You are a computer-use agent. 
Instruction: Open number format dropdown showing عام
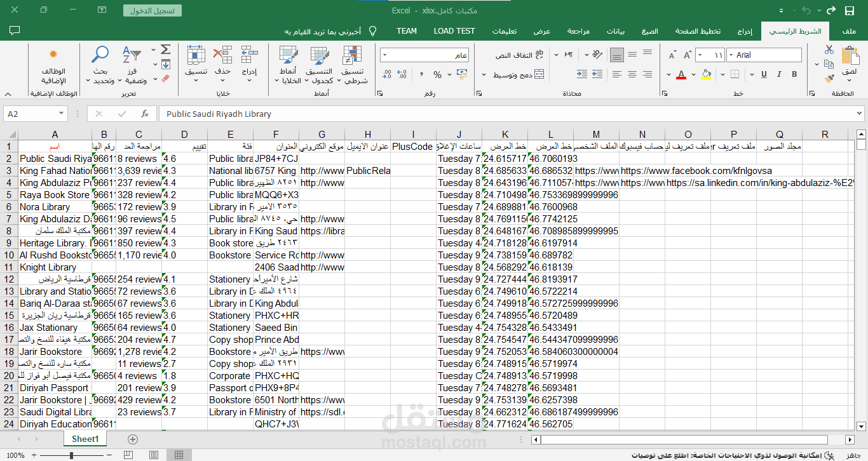[385, 55]
